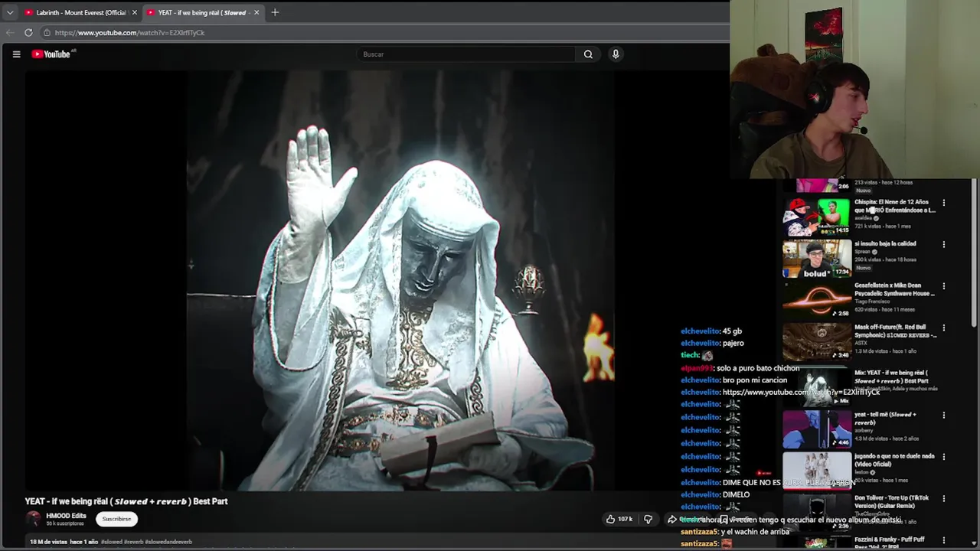Open the 'yeat - tell më' thumbnail
The height and width of the screenshot is (551, 980).
(816, 429)
